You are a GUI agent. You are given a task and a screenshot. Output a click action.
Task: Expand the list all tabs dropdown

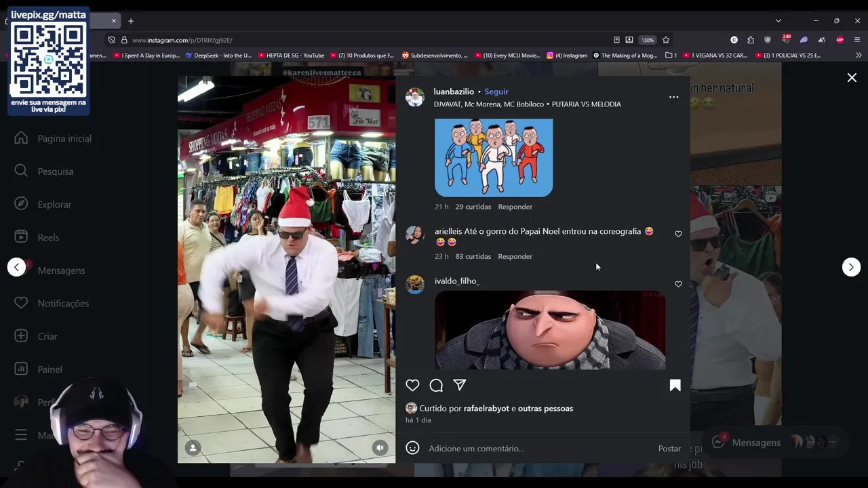[x=778, y=21]
